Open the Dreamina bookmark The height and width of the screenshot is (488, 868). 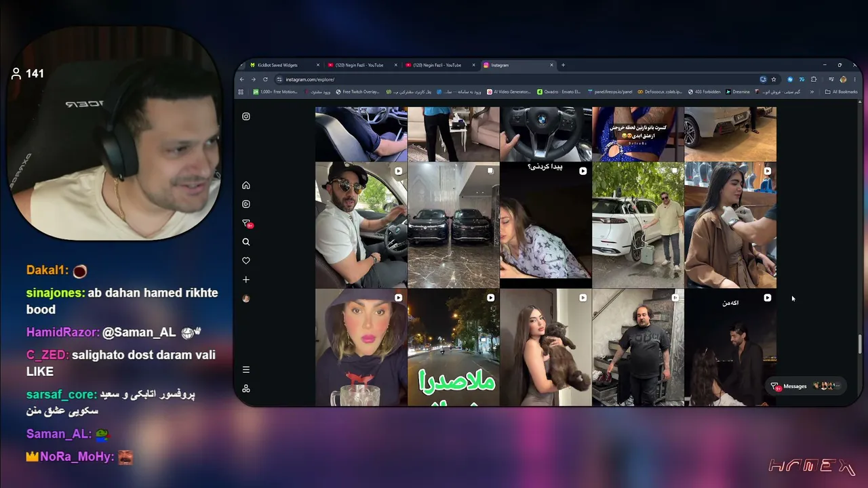pyautogui.click(x=738, y=91)
